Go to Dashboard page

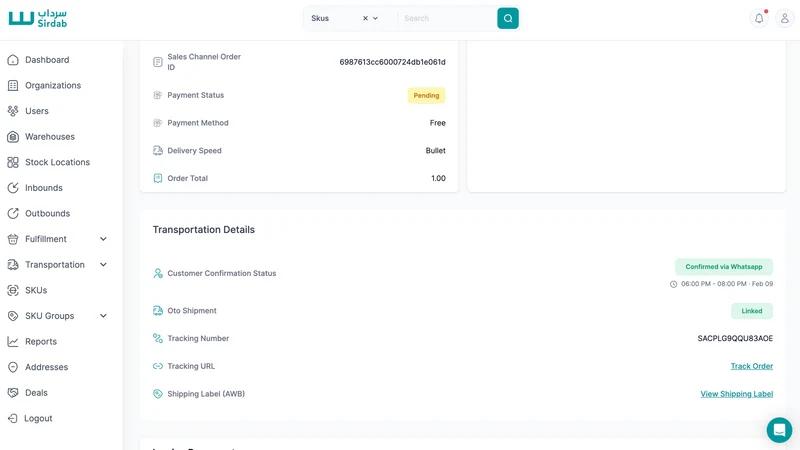tap(47, 60)
